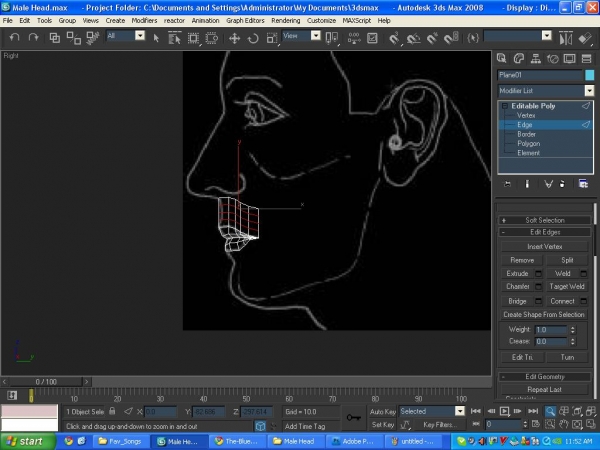600x450 pixels.
Task: Open the MAXScript menu
Action: coord(357,21)
